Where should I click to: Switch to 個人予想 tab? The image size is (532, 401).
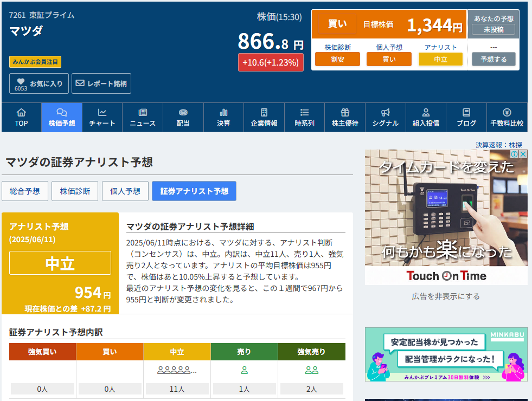pyautogui.click(x=125, y=191)
